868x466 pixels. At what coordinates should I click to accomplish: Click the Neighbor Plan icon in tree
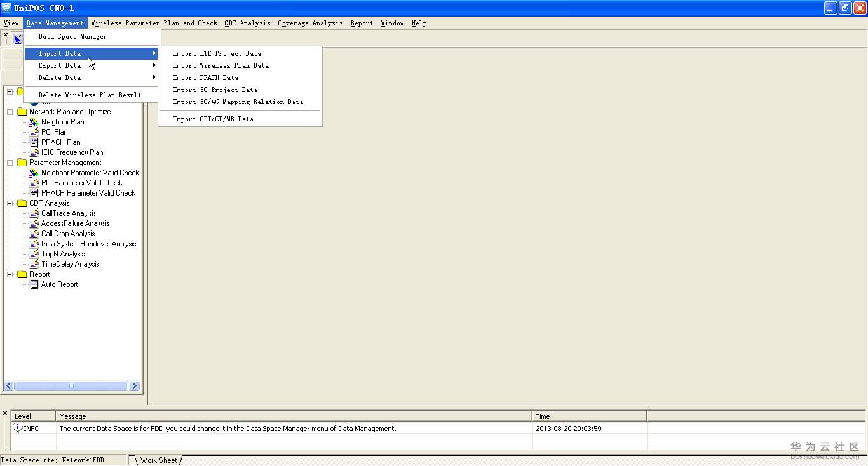click(34, 122)
